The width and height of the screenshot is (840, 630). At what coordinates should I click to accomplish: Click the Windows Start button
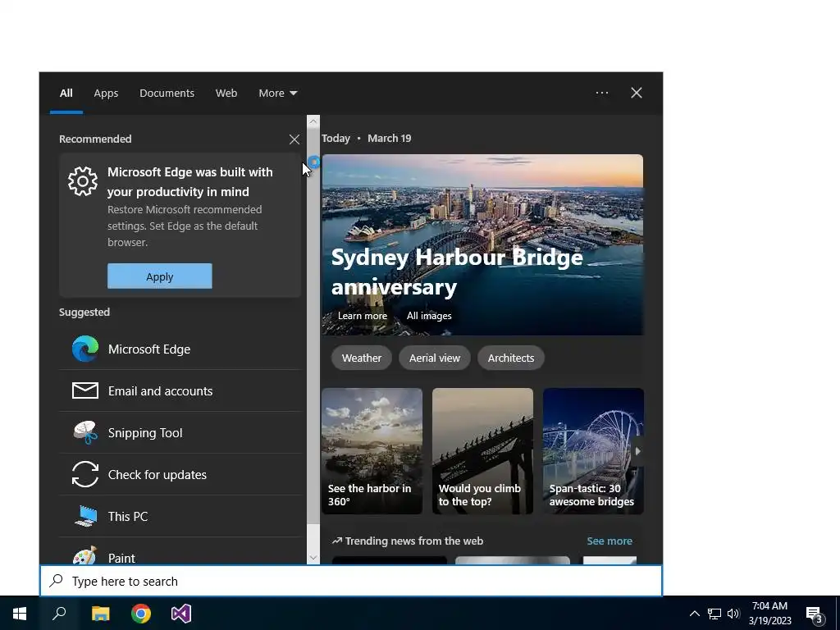[x=20, y=614]
